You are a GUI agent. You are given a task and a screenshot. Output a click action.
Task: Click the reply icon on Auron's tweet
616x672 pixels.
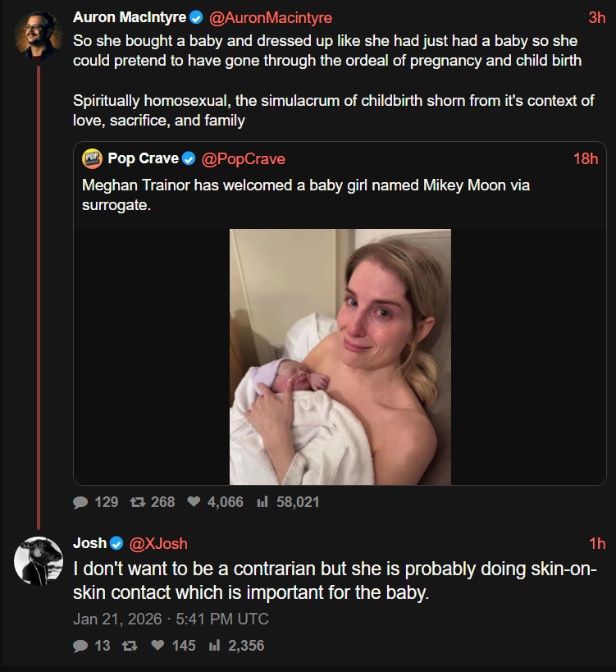pos(80,502)
